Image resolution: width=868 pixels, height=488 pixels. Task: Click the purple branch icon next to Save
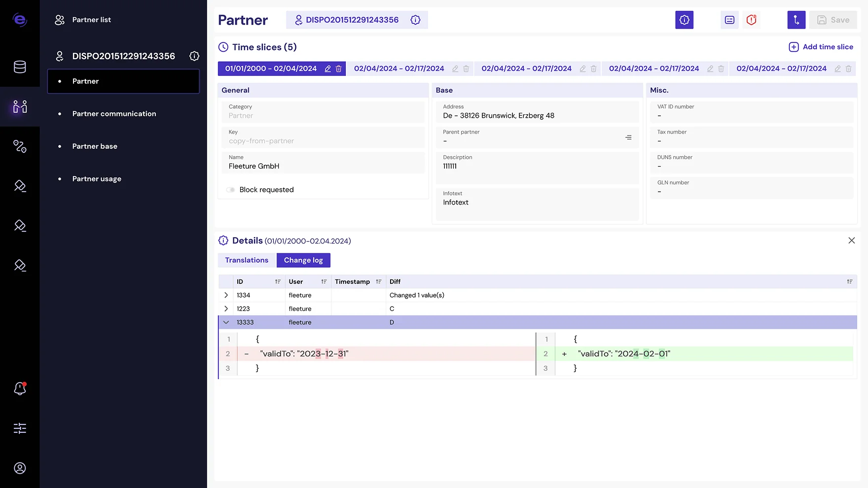(x=796, y=20)
